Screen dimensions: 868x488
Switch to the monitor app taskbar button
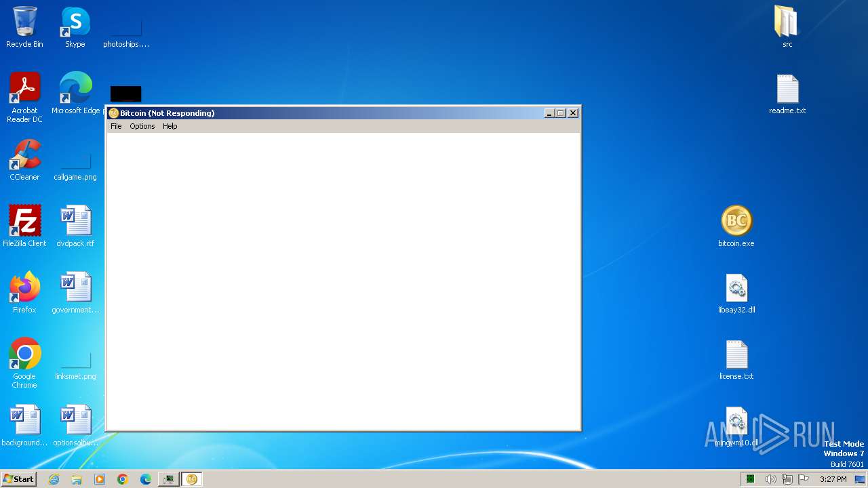pyautogui.click(x=168, y=479)
